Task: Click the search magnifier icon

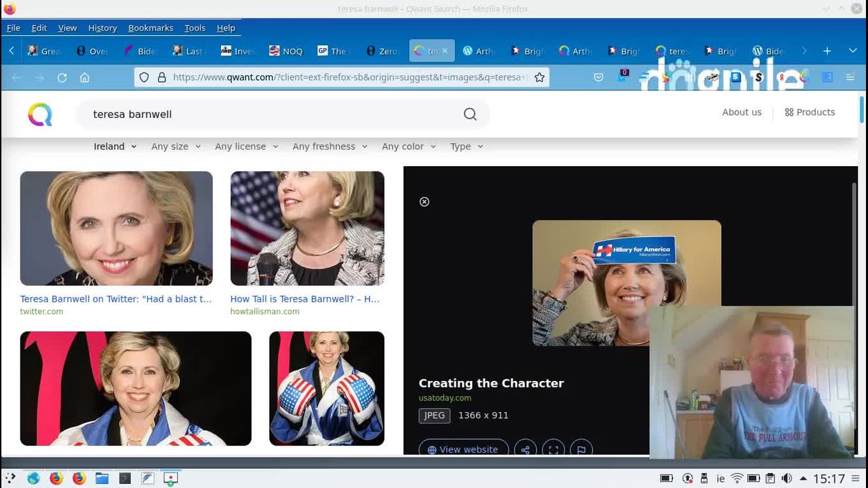Action: point(470,115)
